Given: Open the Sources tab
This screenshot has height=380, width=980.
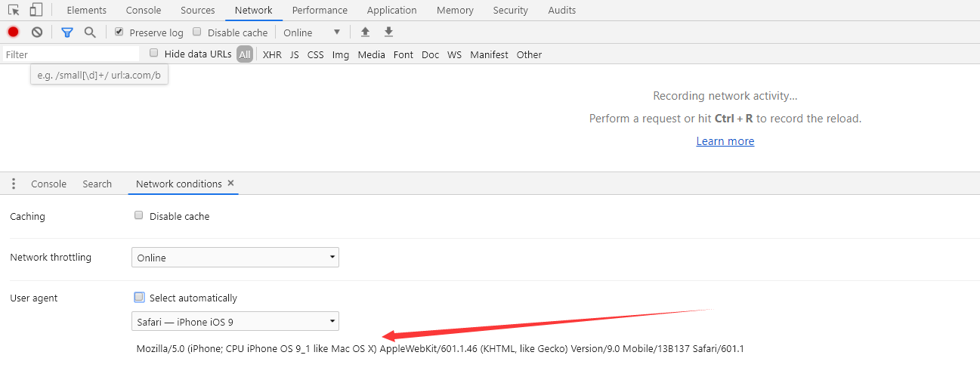Looking at the screenshot, I should (198, 10).
